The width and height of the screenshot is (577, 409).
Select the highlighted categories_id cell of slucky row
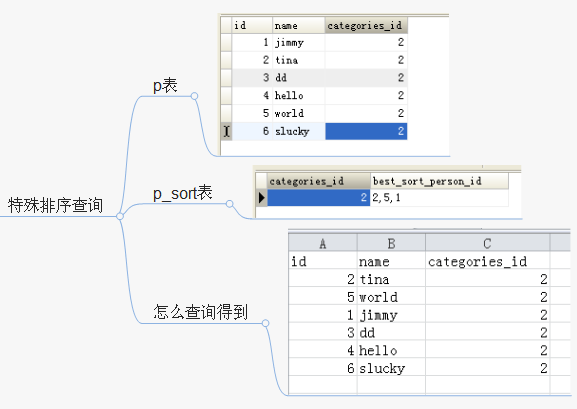[x=366, y=131]
